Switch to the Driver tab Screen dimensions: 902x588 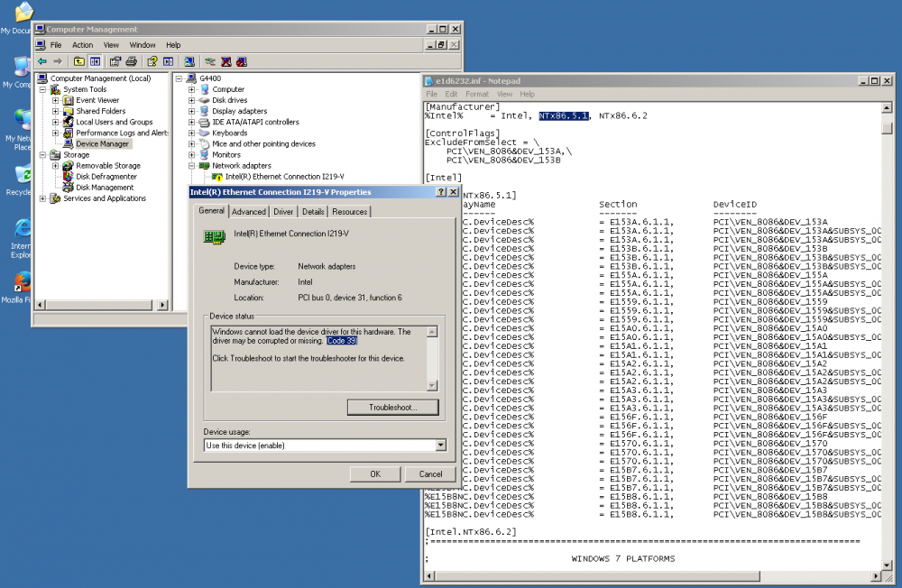pyautogui.click(x=283, y=212)
